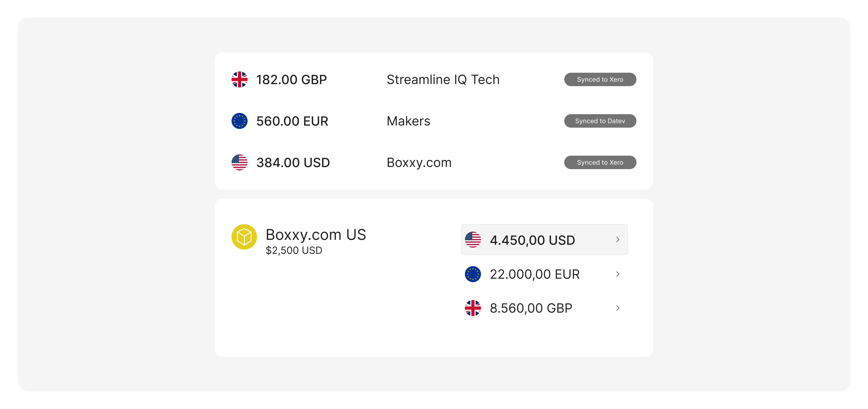868x409 pixels.
Task: Click the $2,500 USD subtitle text
Action: [294, 250]
